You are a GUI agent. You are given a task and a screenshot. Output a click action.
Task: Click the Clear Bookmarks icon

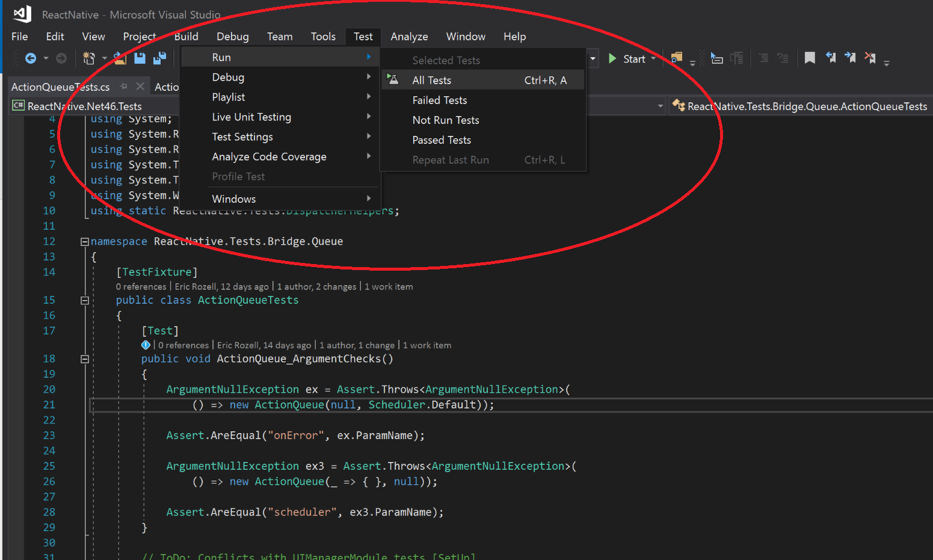870,58
